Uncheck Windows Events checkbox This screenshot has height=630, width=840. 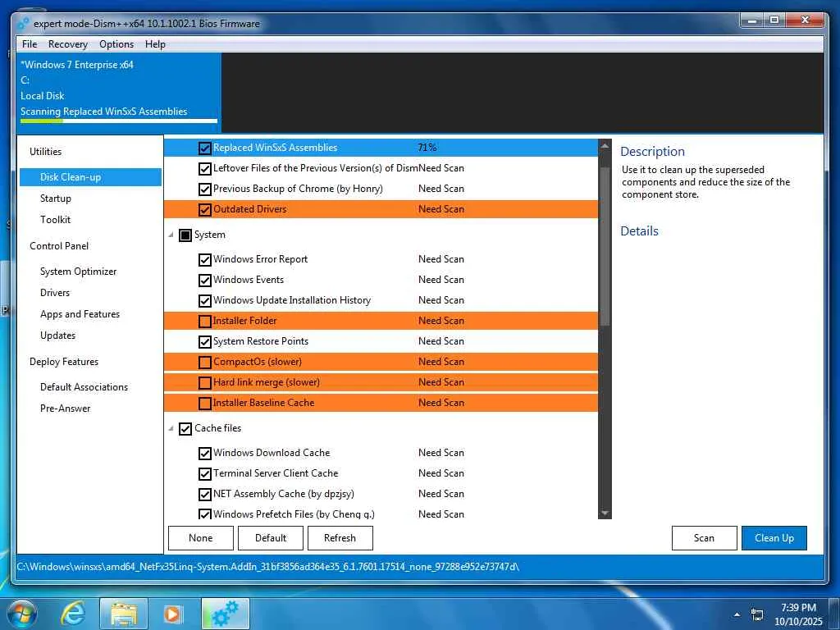tap(204, 281)
